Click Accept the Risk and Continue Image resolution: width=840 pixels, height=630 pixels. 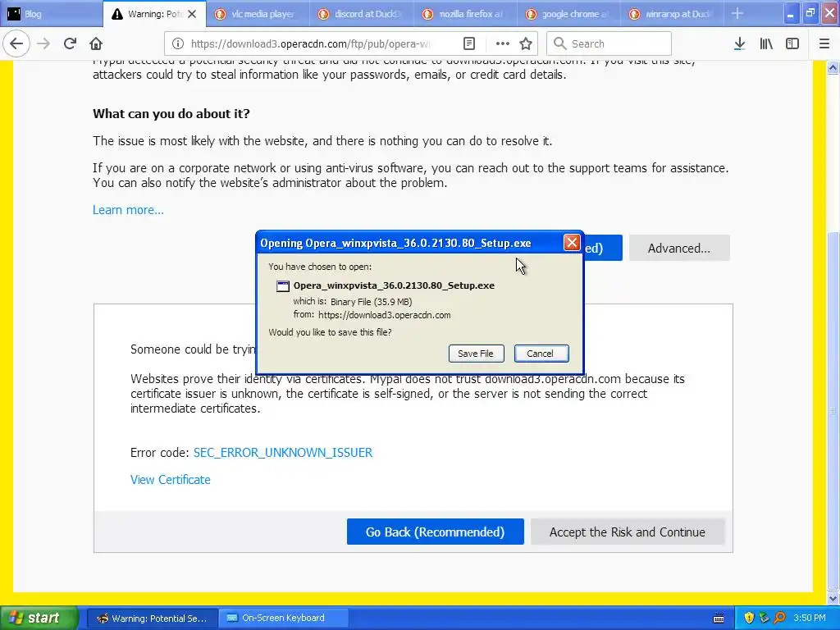(628, 532)
